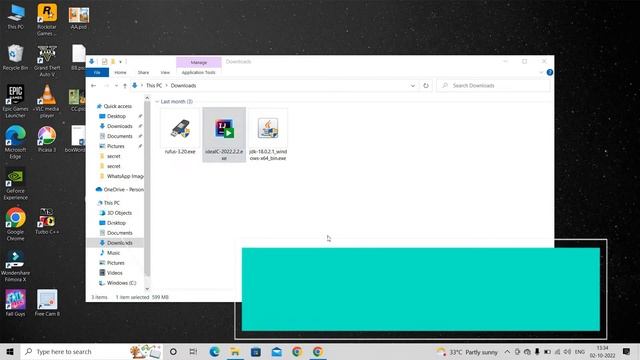Image resolution: width=640 pixels, height=360 pixels.
Task: Select the Manage contextual tab
Action: (x=199, y=62)
